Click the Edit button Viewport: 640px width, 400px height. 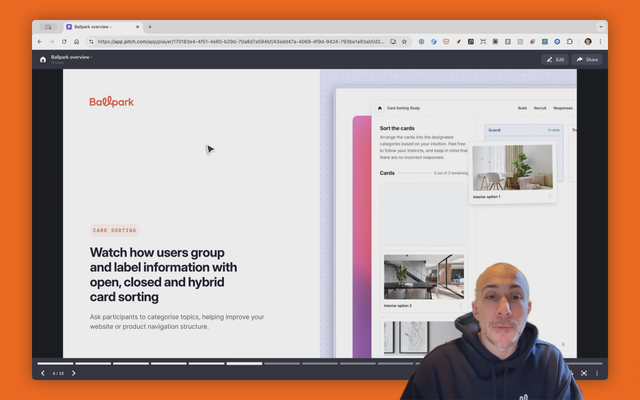pos(556,60)
